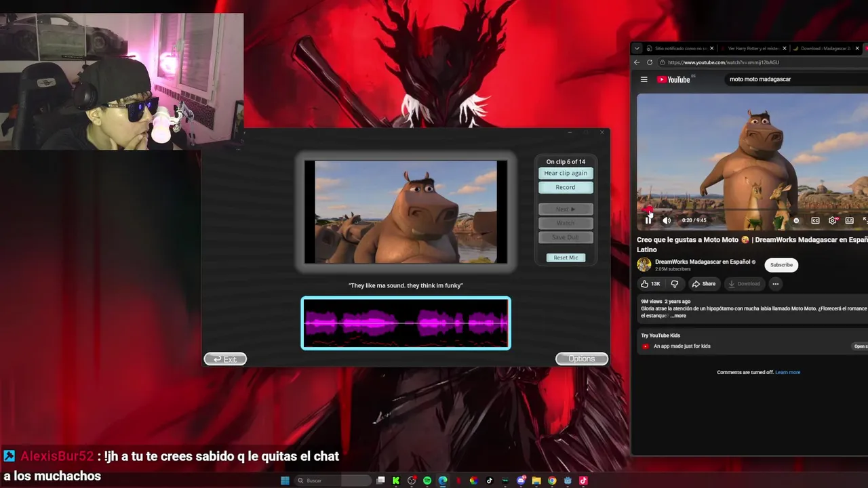Click the 'They like ma sound' subtitle text

pos(406,285)
